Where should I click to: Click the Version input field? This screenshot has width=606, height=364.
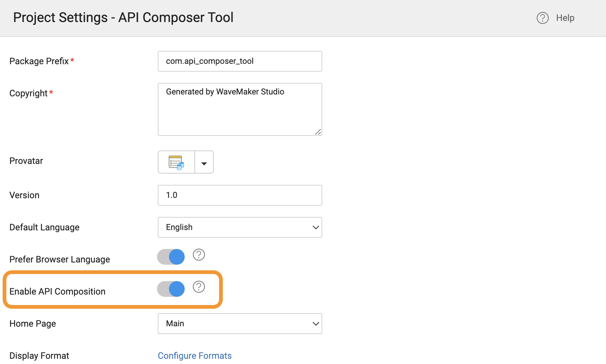click(x=240, y=195)
